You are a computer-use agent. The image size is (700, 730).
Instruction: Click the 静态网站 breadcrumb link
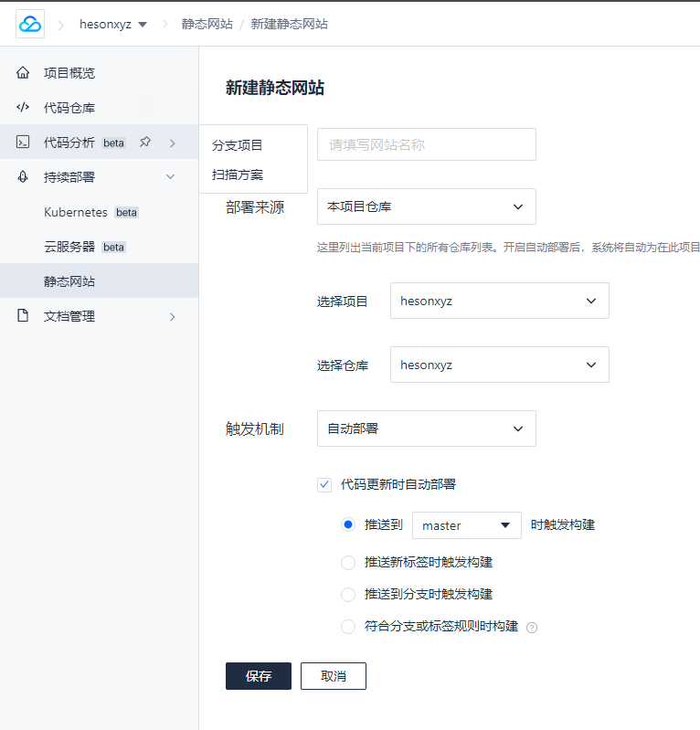click(207, 24)
